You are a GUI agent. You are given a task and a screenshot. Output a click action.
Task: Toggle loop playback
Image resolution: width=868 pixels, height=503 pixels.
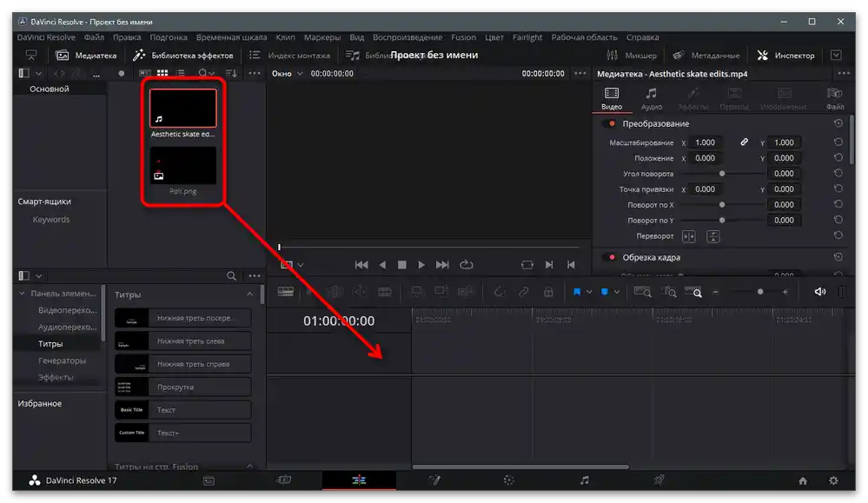467,264
